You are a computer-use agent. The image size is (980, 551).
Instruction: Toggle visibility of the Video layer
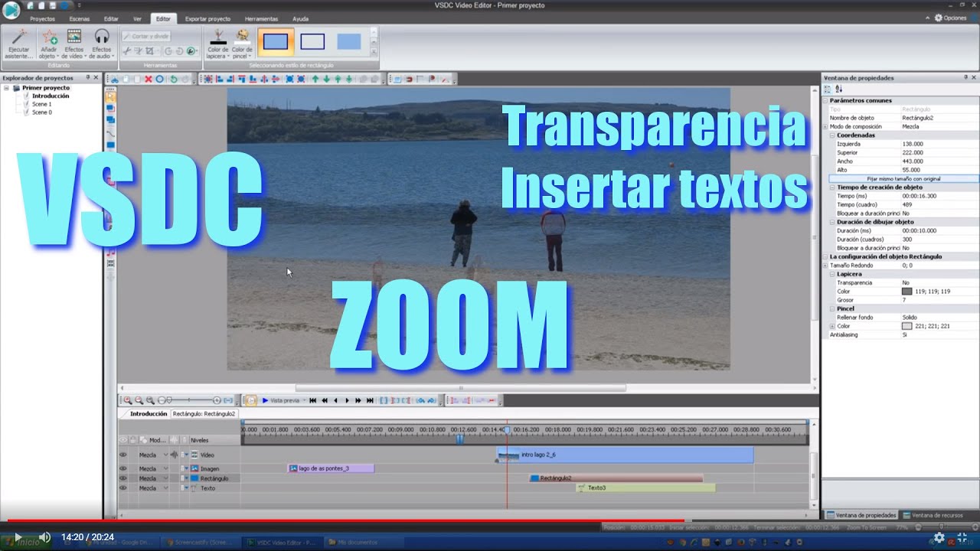point(123,455)
